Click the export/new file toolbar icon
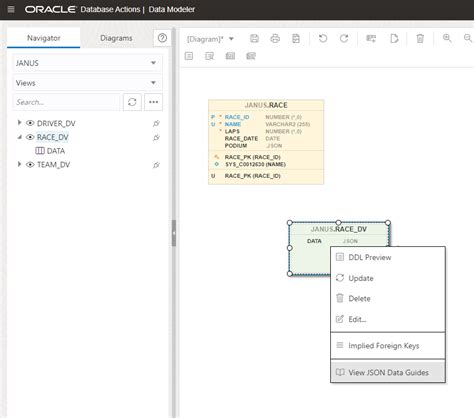Screen dimensions: 474x418 (394, 38)
